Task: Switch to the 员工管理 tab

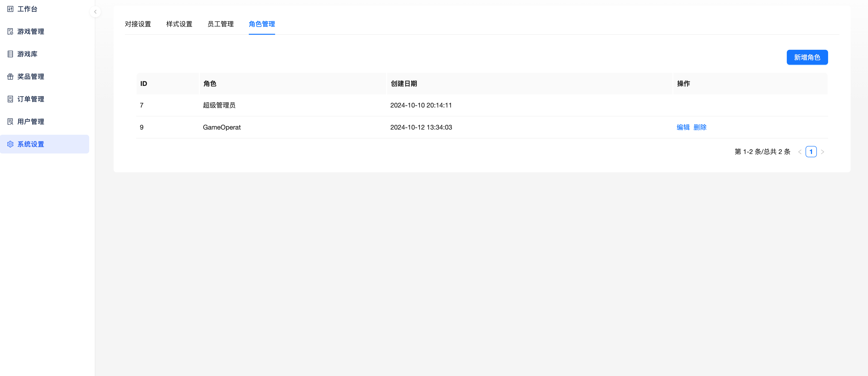Action: [220, 24]
